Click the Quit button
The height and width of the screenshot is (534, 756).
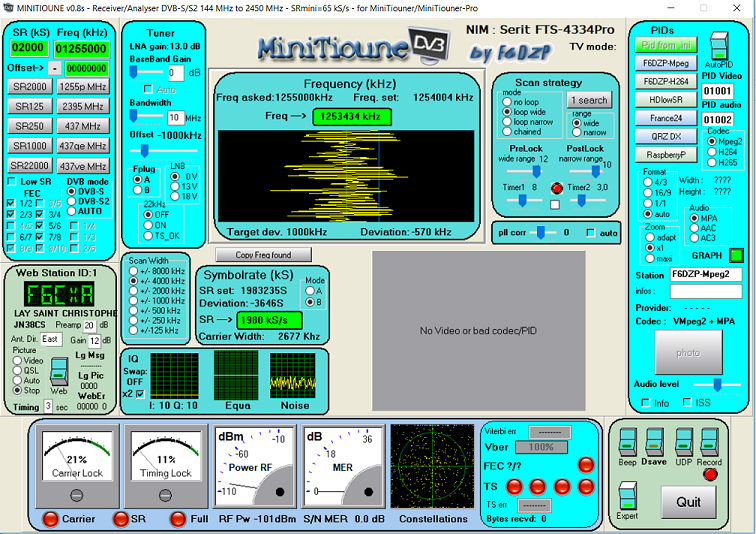[688, 502]
